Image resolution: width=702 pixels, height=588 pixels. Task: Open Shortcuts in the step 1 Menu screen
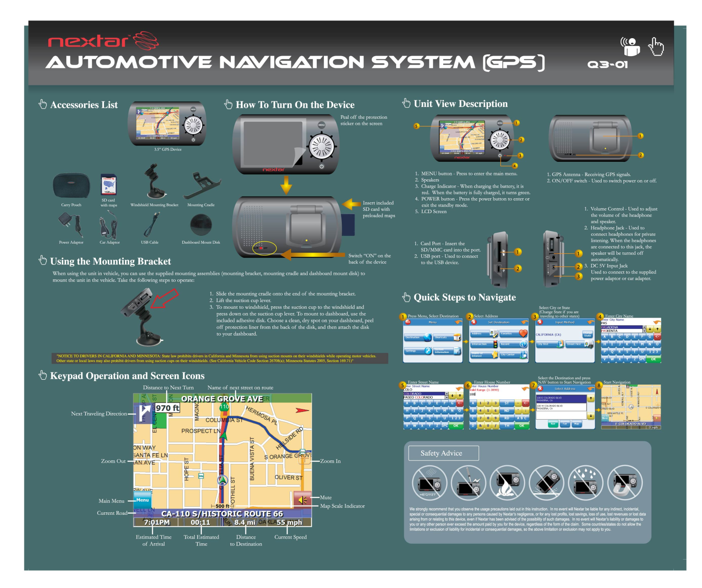pos(447,338)
